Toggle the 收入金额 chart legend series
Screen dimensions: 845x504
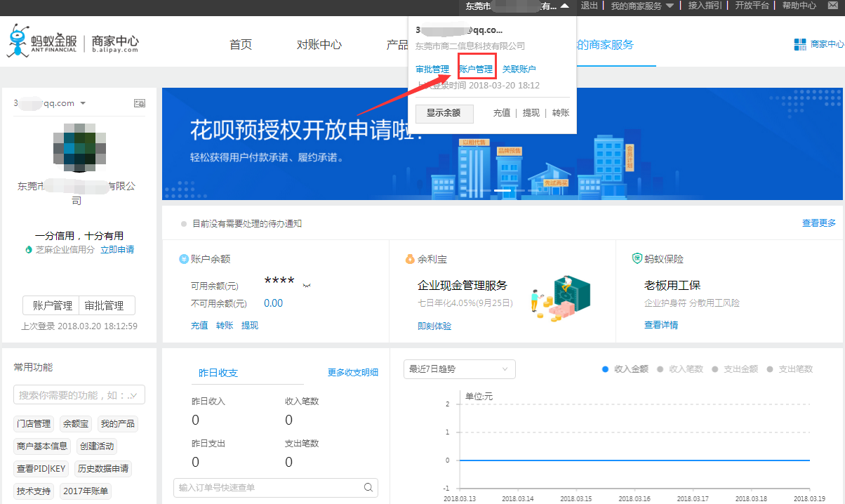click(625, 369)
